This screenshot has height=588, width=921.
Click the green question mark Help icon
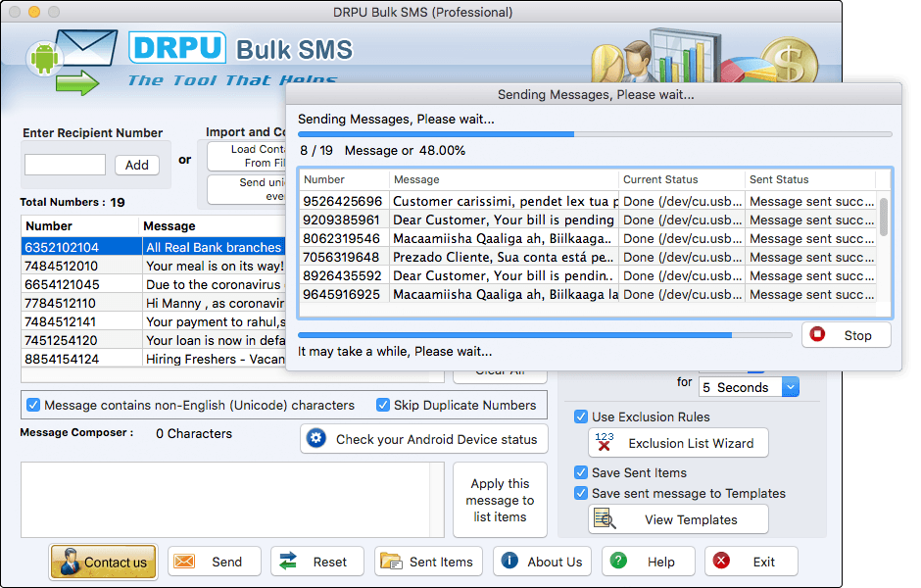click(x=618, y=561)
